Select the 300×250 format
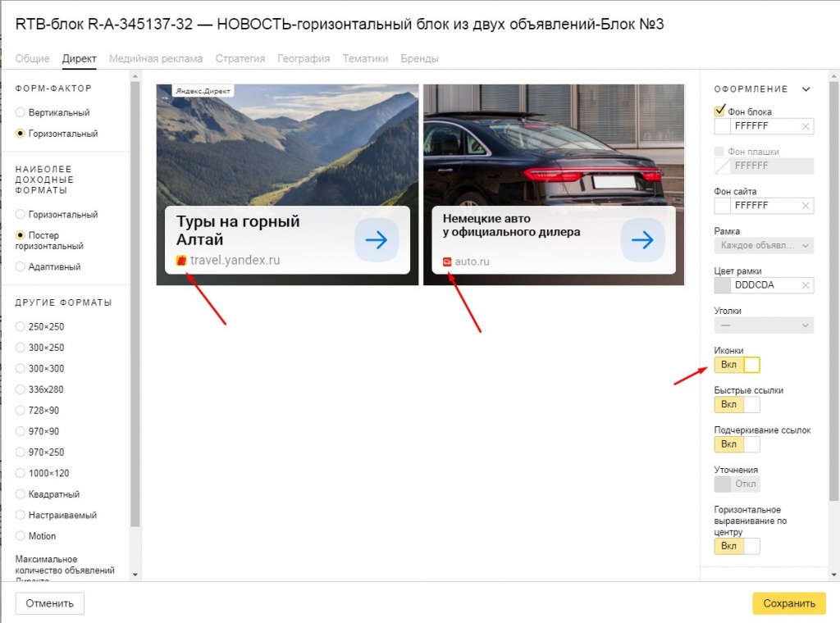This screenshot has height=623, width=840. point(21,348)
